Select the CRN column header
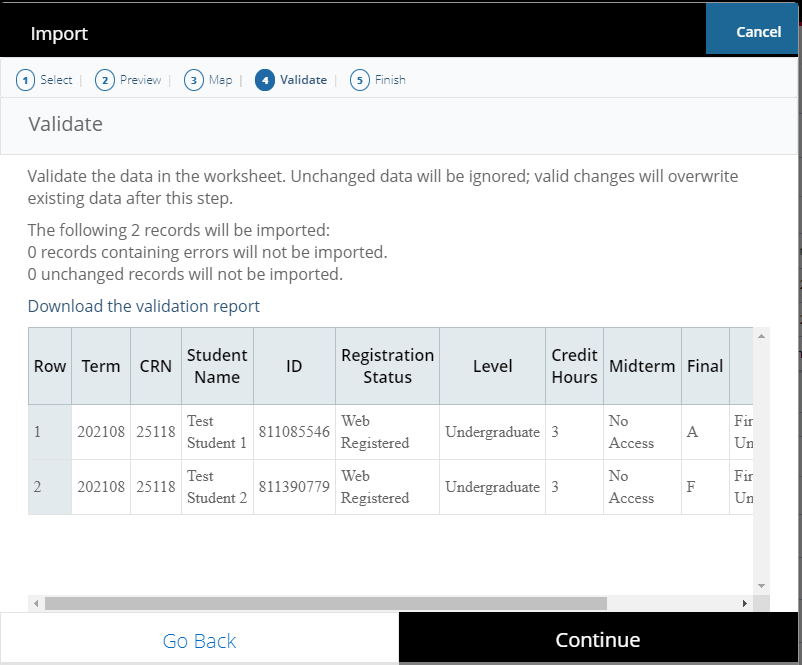 click(155, 366)
